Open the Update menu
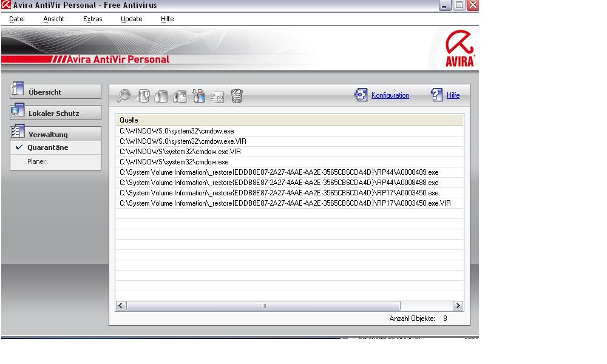This screenshot has width=607, height=364. 131,19
